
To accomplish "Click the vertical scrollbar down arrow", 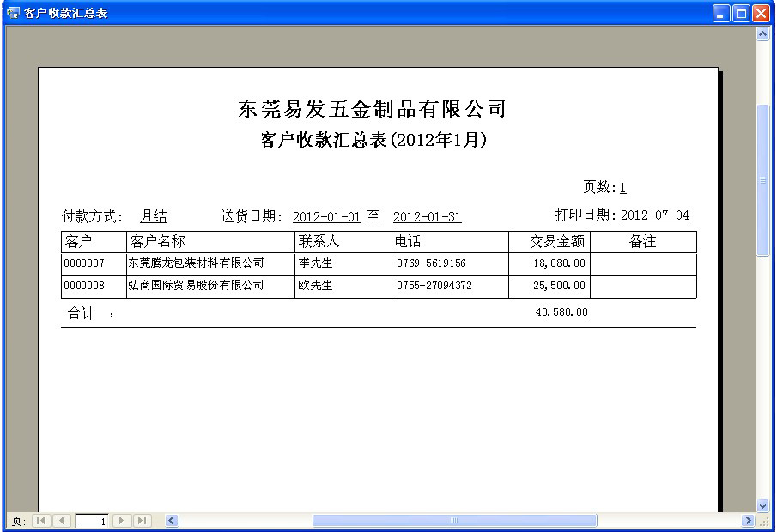I will [762, 505].
